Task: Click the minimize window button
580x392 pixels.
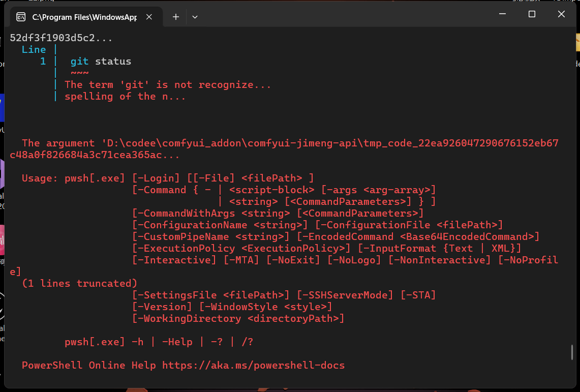Action: coord(502,14)
